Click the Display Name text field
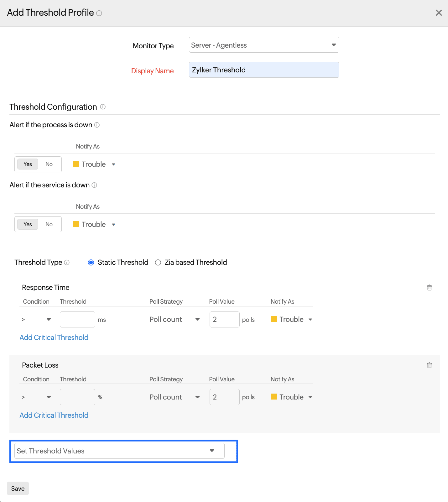This screenshot has width=448, height=502. (264, 70)
